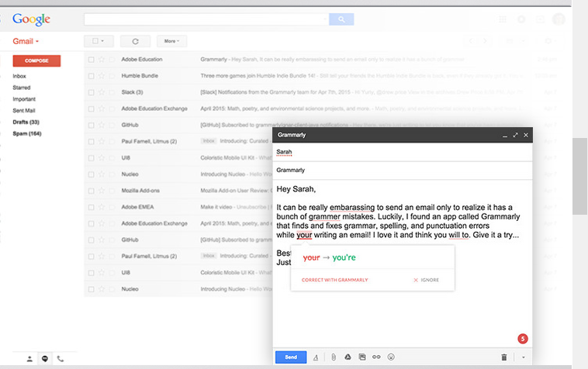Click the attach files paperclip icon
Image resolution: width=588 pixels, height=369 pixels.
(334, 357)
